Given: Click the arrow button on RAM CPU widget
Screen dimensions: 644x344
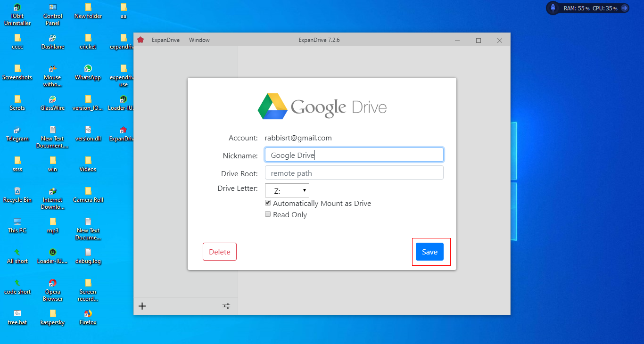Looking at the screenshot, I should [624, 8].
